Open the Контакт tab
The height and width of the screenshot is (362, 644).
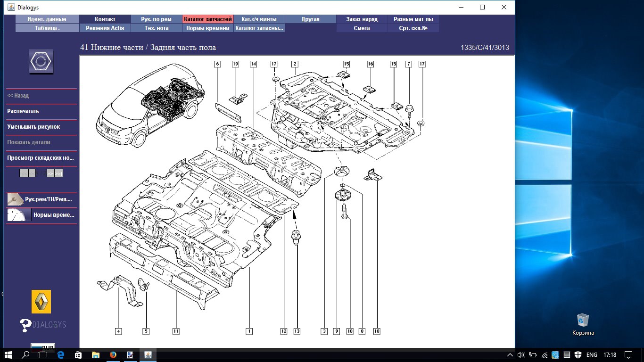pyautogui.click(x=105, y=19)
